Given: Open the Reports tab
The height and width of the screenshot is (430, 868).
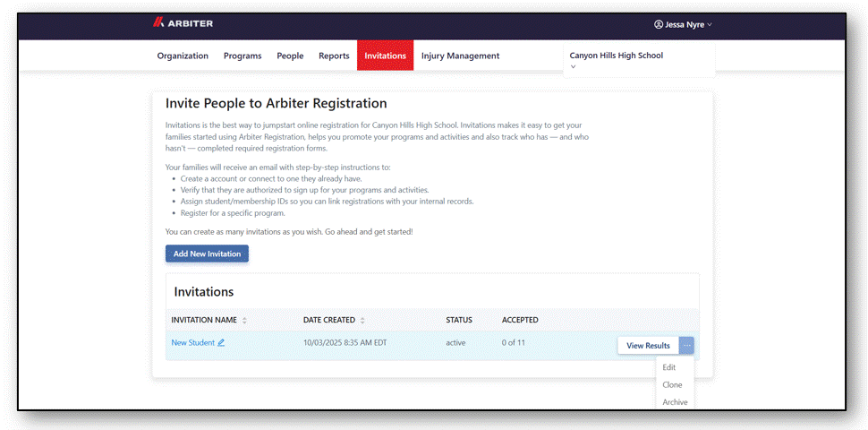Looking at the screenshot, I should point(334,56).
